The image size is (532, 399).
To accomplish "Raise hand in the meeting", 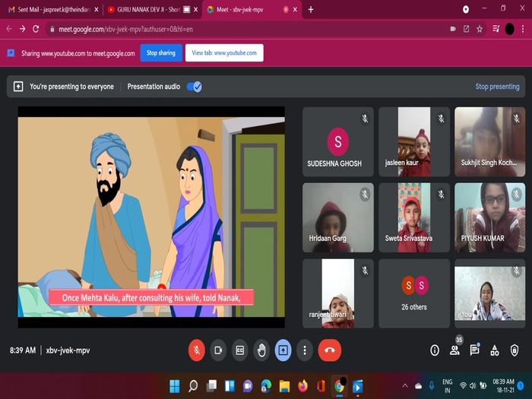I will (261, 350).
